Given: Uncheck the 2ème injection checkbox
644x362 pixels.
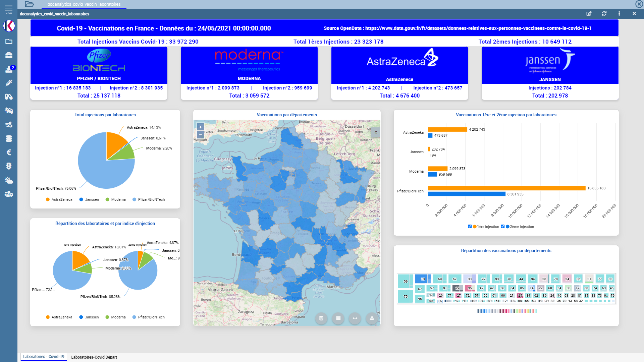Looking at the screenshot, I should click(x=503, y=227).
